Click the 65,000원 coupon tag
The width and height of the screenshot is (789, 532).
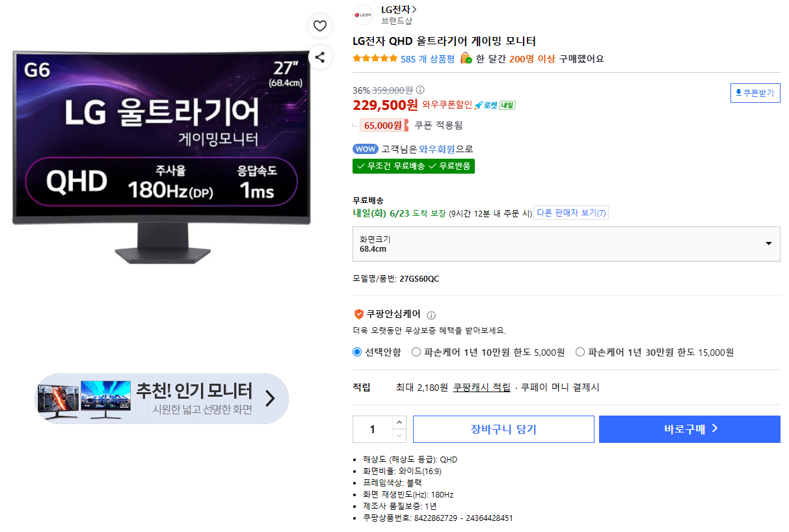[x=384, y=126]
